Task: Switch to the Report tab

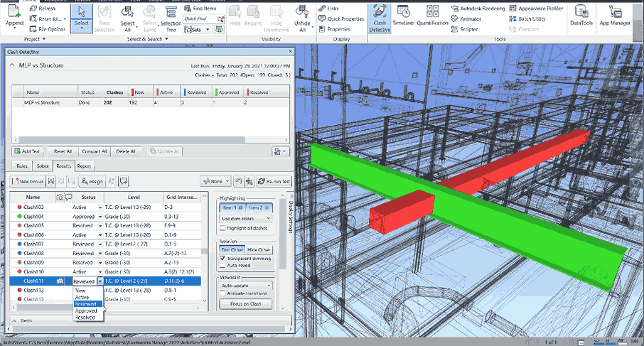Action: 84,166
